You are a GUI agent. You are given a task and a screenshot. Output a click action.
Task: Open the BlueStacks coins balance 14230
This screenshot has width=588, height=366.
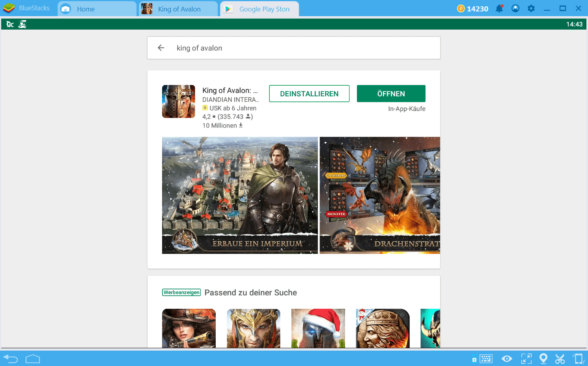point(472,9)
